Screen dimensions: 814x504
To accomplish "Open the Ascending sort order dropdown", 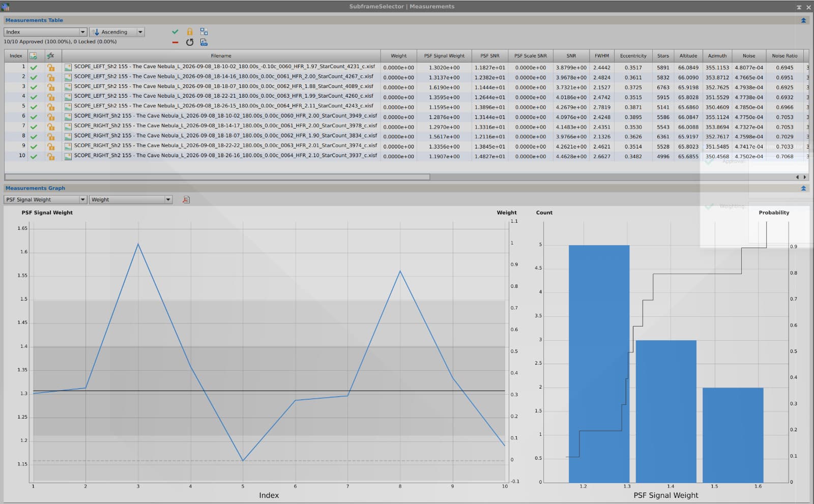I will [117, 32].
